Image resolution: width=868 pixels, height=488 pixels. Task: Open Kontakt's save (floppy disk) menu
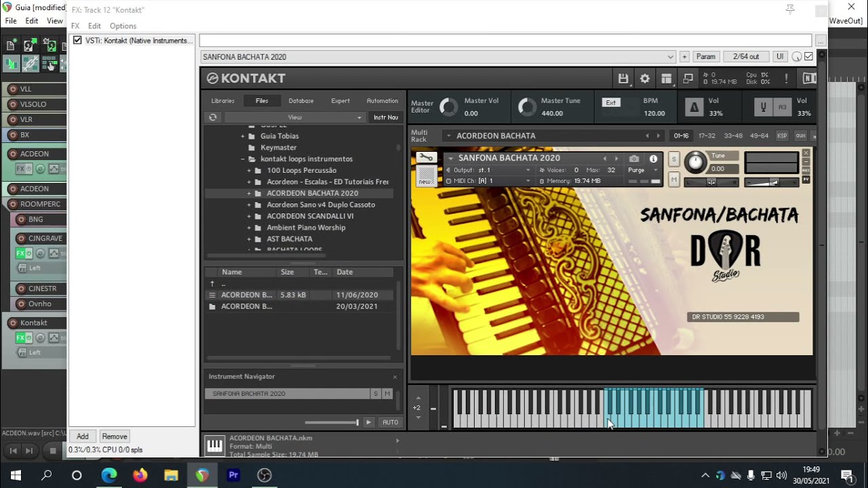[x=623, y=79]
